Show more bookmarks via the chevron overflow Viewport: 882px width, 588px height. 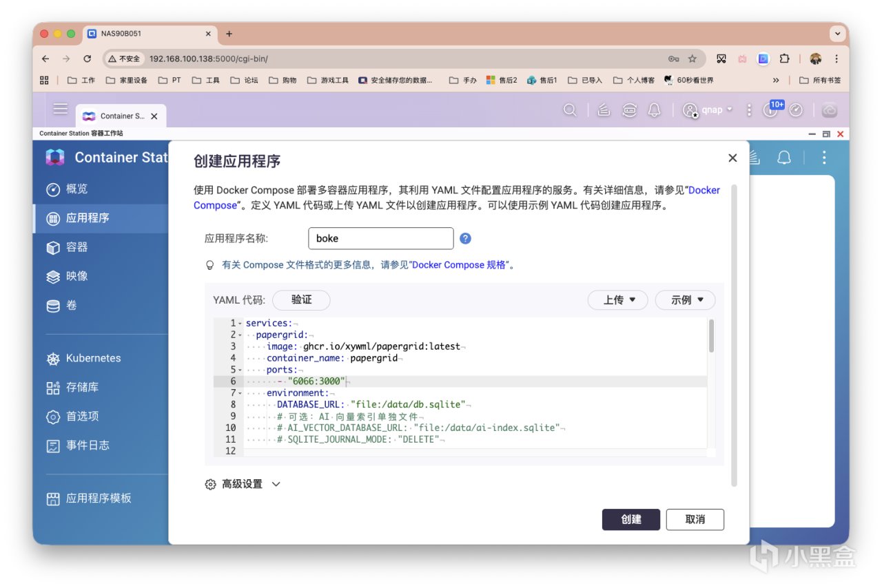(776, 80)
